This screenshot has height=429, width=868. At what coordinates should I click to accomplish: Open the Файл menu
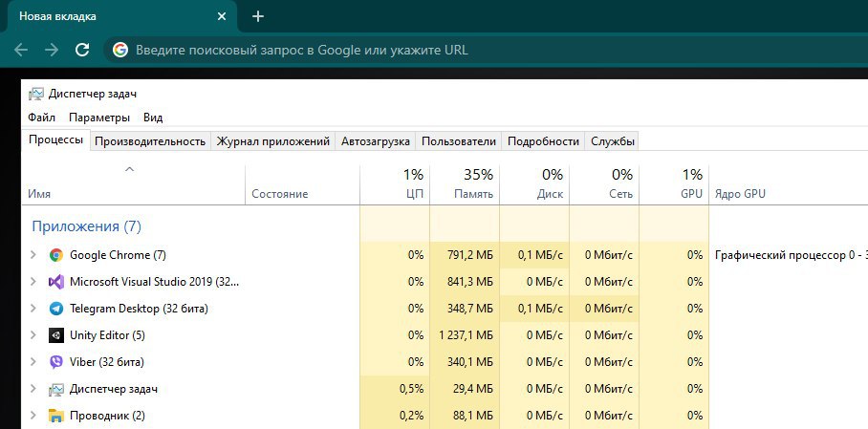pyautogui.click(x=42, y=118)
